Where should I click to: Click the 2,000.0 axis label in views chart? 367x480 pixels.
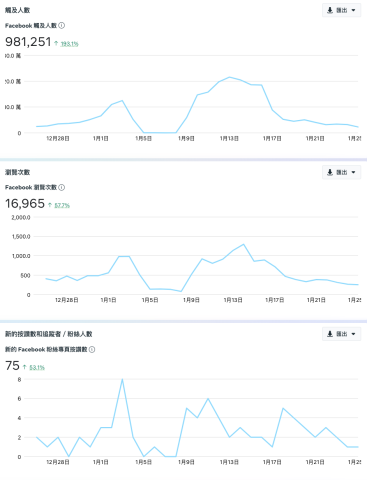21,217
